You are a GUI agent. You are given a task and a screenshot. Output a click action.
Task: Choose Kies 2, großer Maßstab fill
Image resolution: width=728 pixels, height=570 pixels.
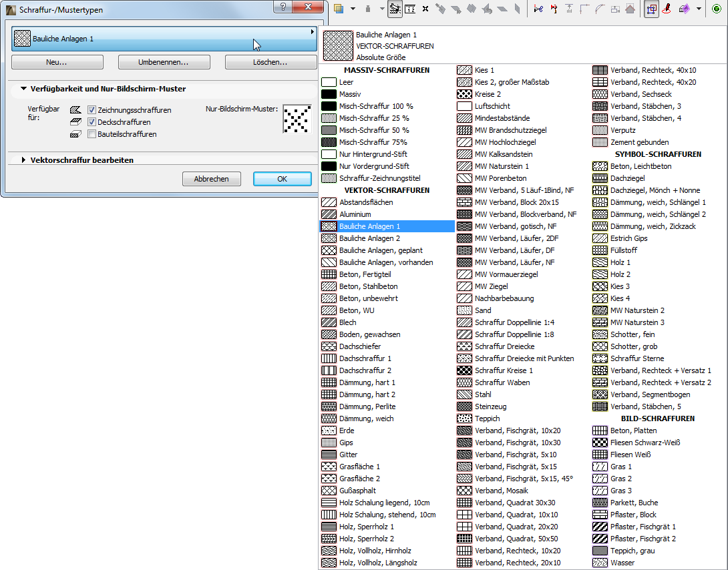(522, 82)
